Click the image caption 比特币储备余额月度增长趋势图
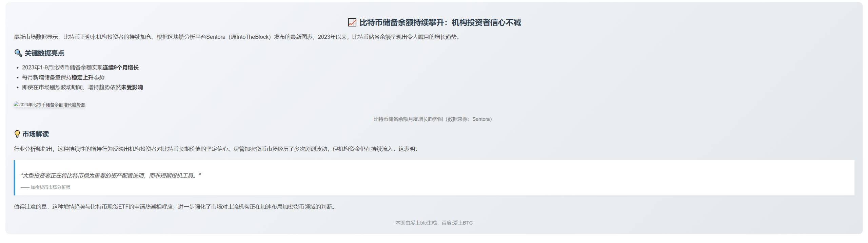This screenshot has height=243, width=868. [432, 119]
